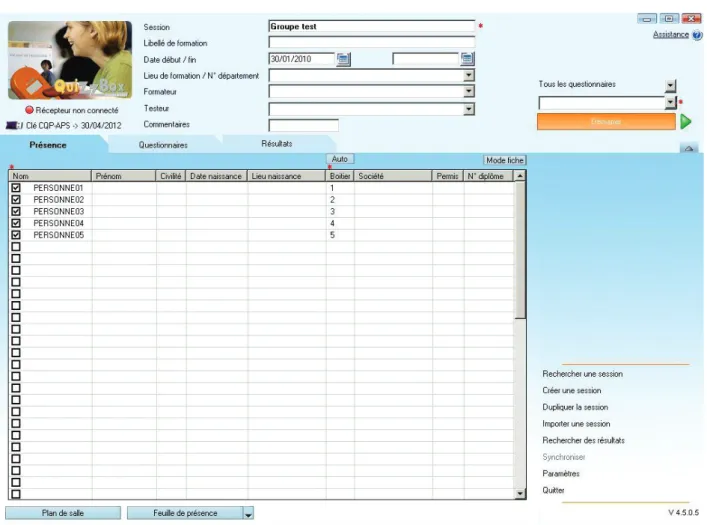Click the orange Démarrer button
707x525 pixels.
point(606,122)
